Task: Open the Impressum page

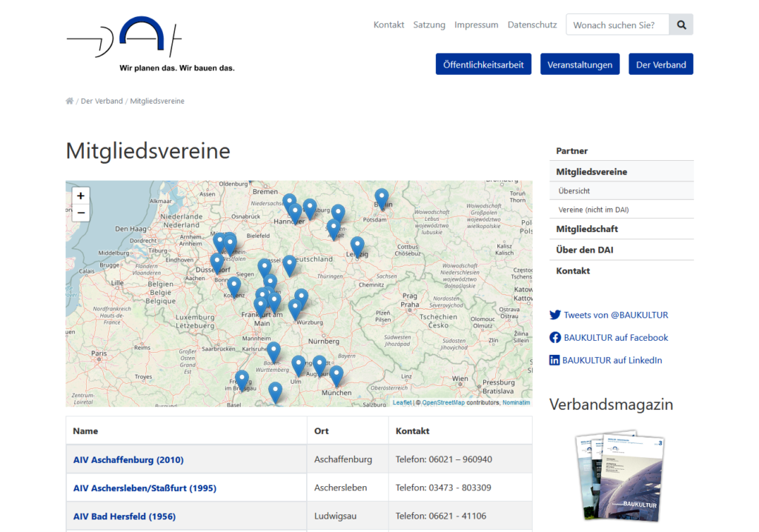Action: click(x=477, y=24)
